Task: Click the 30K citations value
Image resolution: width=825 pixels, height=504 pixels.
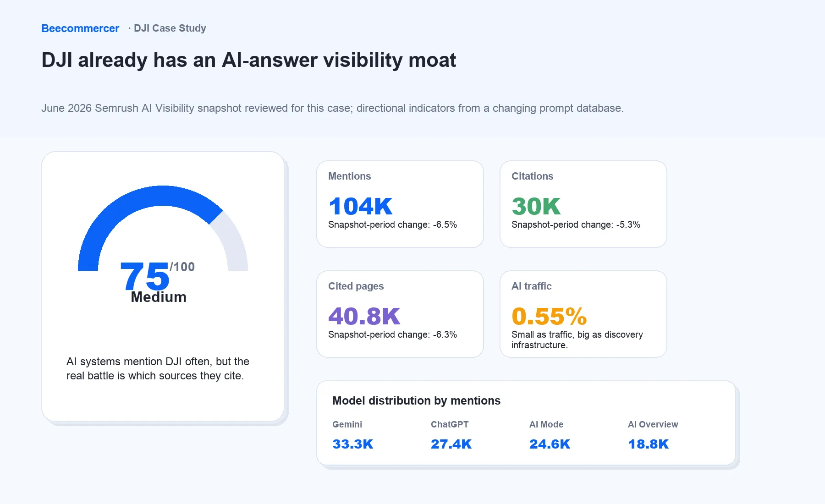Action: [x=536, y=206]
